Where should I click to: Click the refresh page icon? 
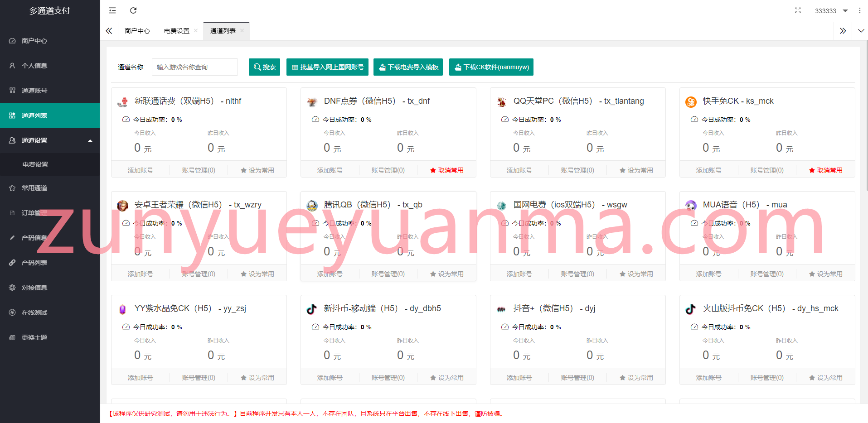point(133,10)
